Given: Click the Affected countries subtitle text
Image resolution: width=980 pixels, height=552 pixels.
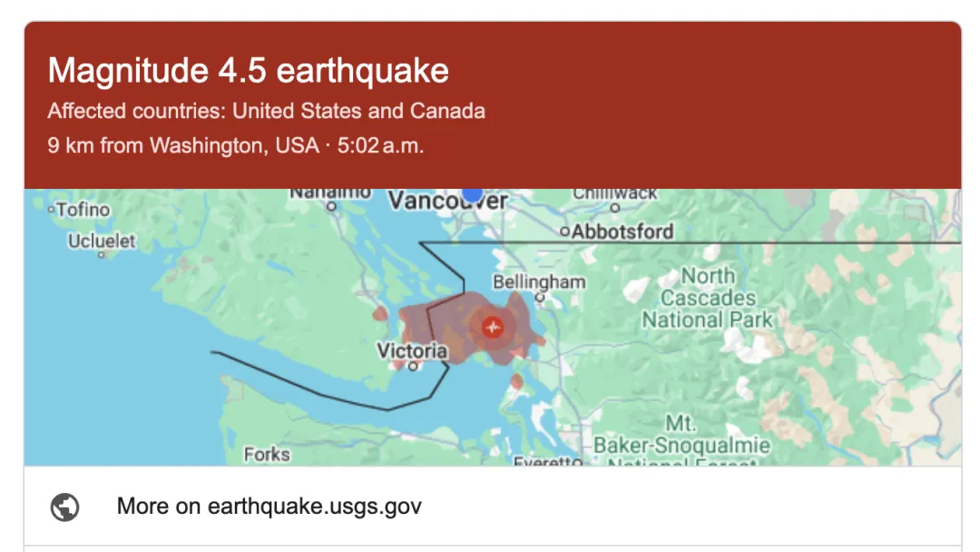Looking at the screenshot, I should [x=266, y=111].
